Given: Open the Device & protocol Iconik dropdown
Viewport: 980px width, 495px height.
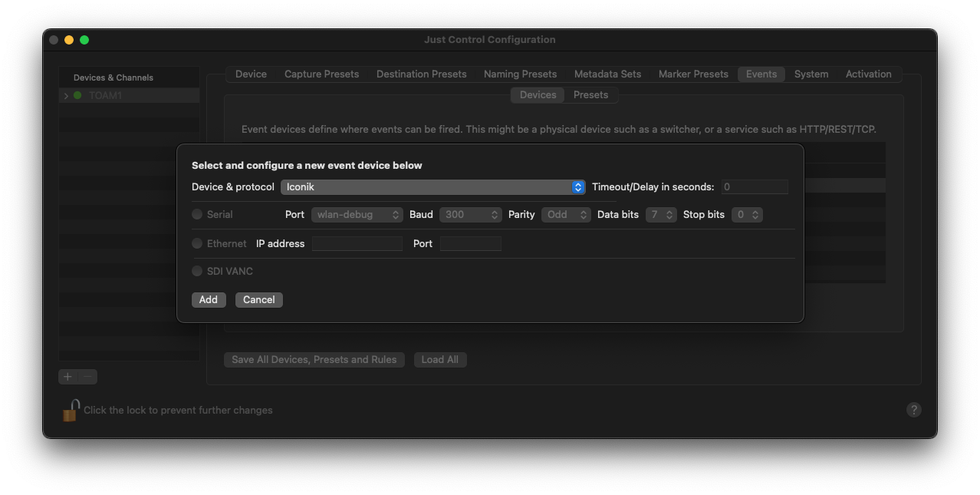Looking at the screenshot, I should coord(433,187).
